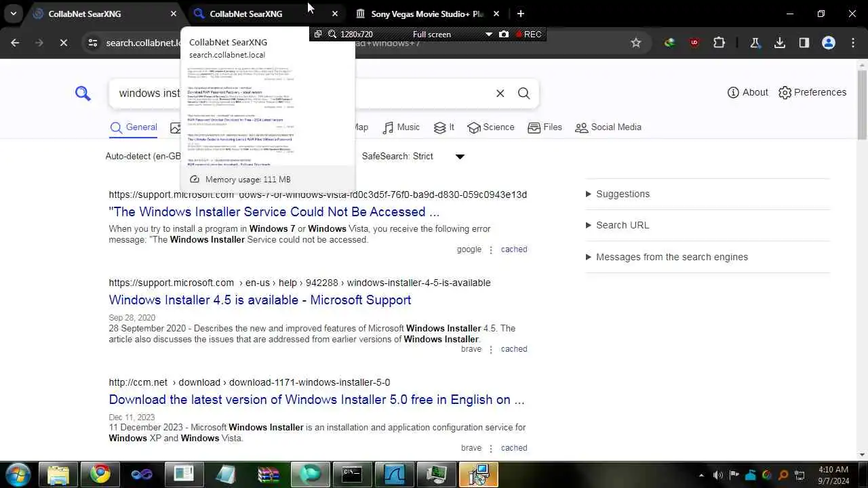This screenshot has height=488, width=868.
Task: Open "The Windows Installer Service Could Not Be Accessed" result
Action: (x=274, y=212)
